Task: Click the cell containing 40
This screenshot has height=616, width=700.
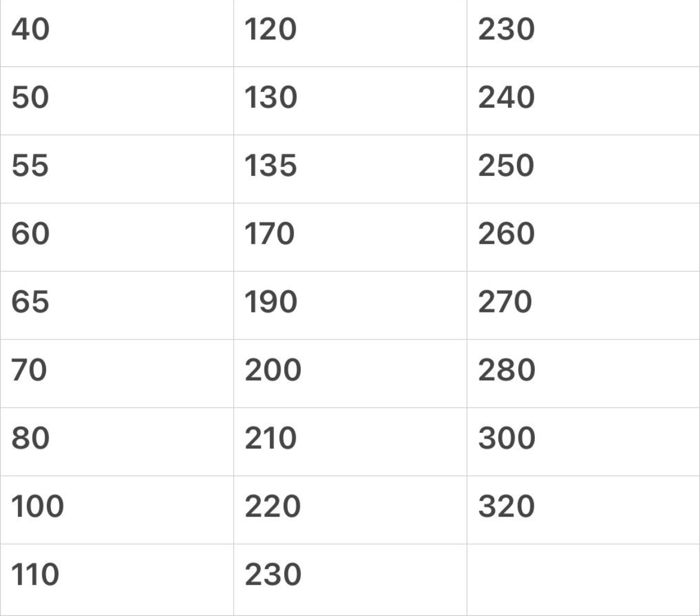Action: (30, 30)
